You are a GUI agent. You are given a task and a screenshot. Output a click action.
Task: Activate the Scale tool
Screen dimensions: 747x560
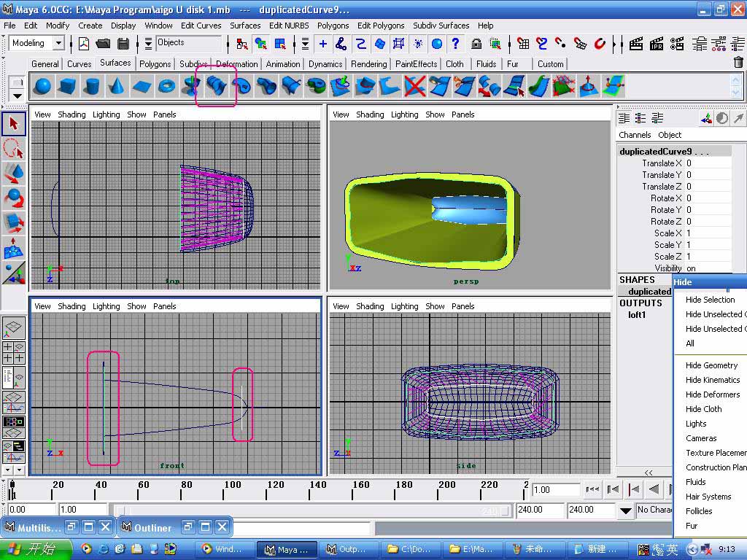tap(13, 223)
